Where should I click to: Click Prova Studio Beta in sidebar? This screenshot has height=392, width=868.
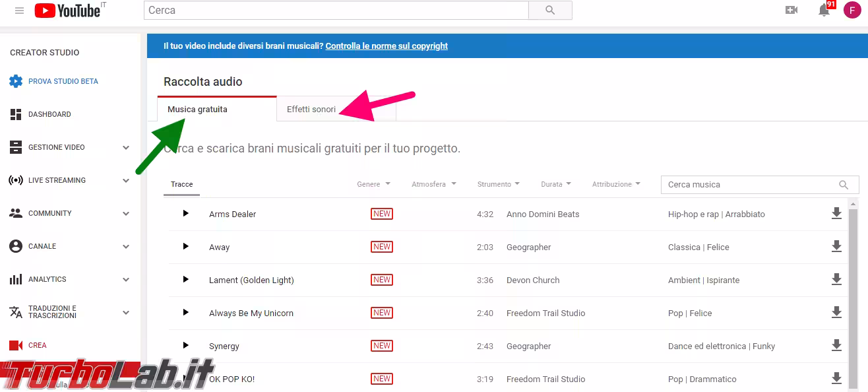pyautogui.click(x=63, y=81)
